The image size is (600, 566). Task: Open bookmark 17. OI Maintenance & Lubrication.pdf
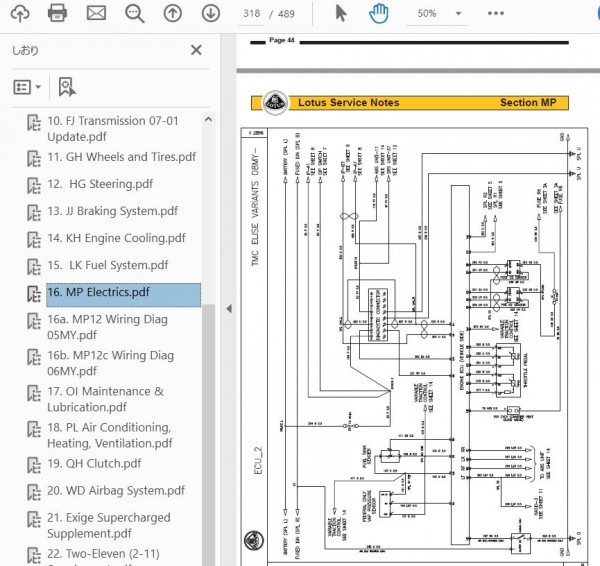point(105,399)
